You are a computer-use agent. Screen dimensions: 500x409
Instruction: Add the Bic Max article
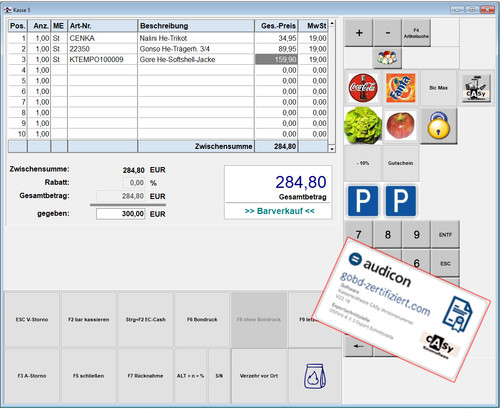tap(438, 88)
